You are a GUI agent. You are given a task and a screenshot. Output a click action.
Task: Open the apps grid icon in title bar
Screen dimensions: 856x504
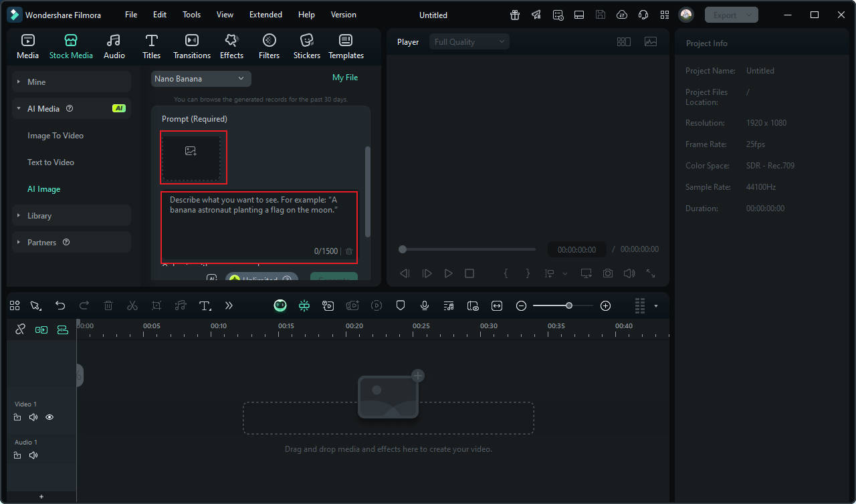coord(664,15)
